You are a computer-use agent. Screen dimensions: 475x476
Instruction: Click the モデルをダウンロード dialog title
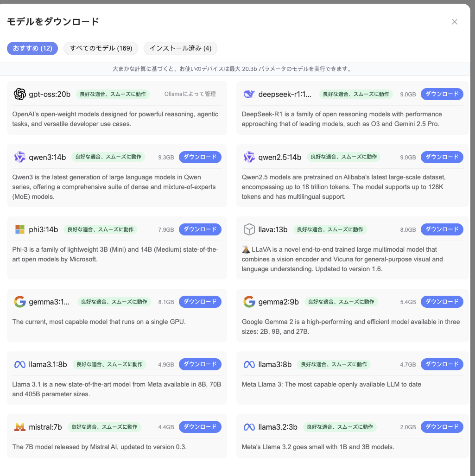pos(53,22)
